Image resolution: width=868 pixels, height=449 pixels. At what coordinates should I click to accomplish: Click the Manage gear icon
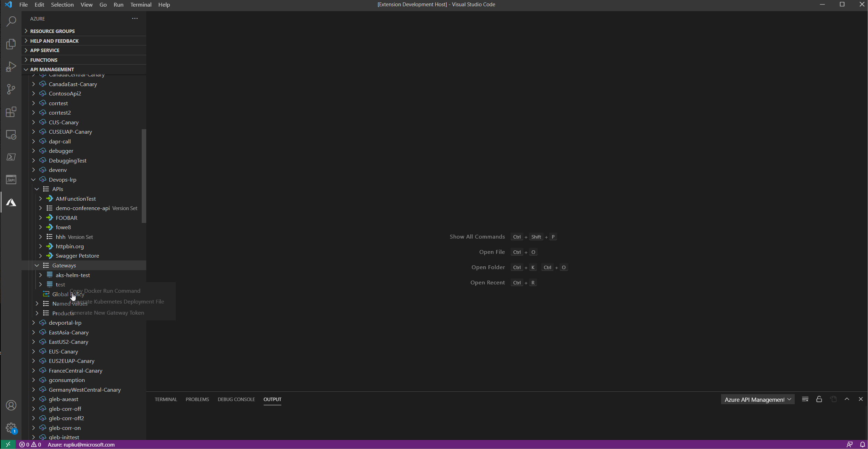coord(11,428)
